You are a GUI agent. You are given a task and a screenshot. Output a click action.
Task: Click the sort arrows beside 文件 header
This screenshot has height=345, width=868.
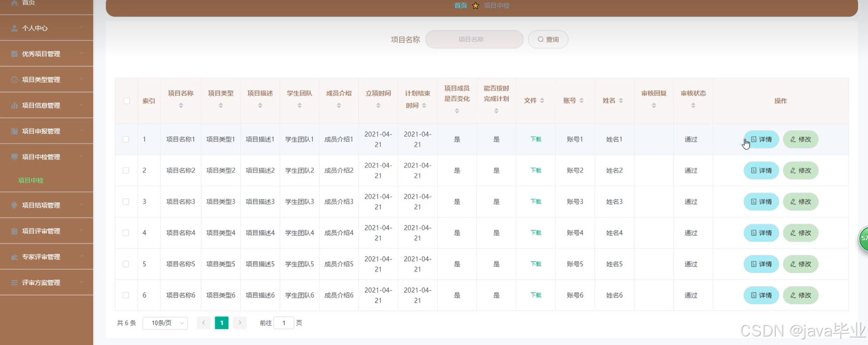542,101
